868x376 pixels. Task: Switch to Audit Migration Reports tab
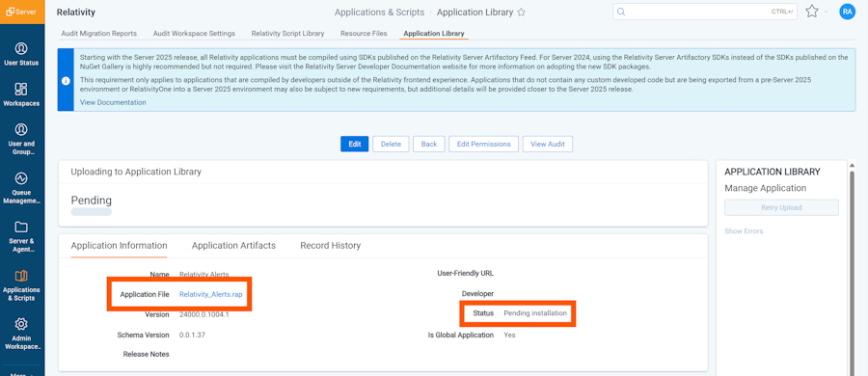coord(98,33)
